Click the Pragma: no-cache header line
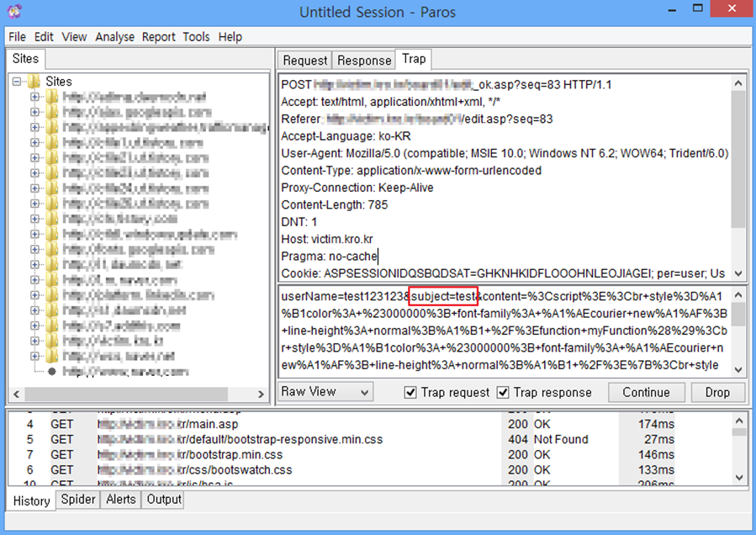The width and height of the screenshot is (756, 535). click(330, 257)
